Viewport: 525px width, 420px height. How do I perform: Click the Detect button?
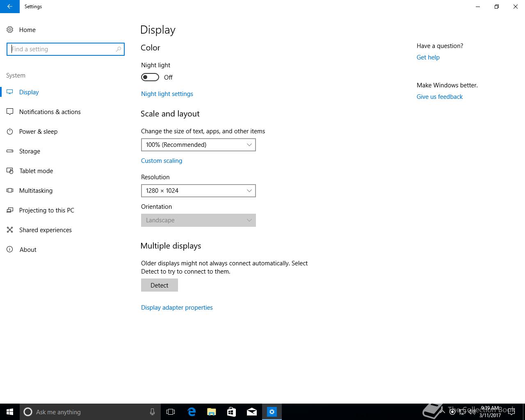point(160,285)
